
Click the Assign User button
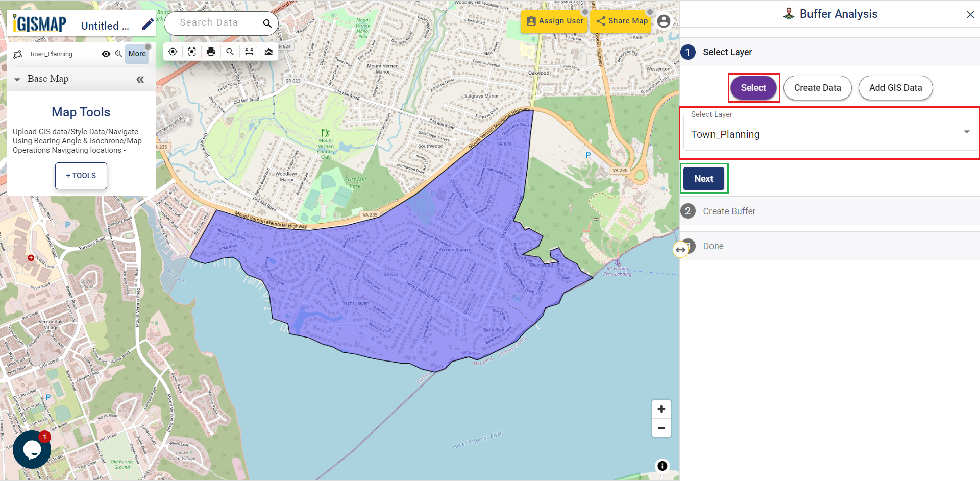coord(554,21)
